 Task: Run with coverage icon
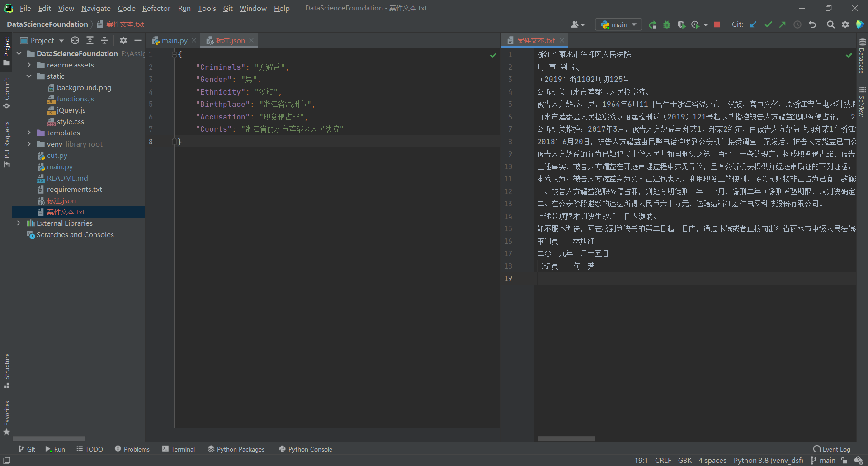(681, 25)
